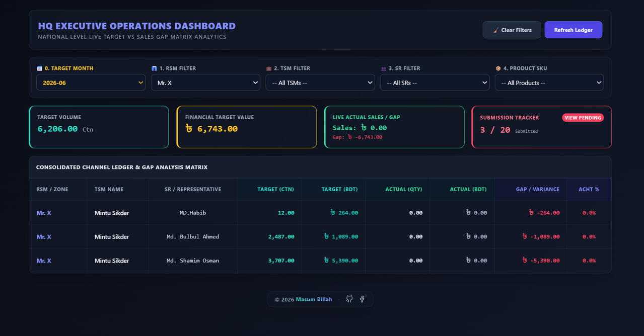Click the SR / Representative column header
The width and height of the screenshot is (644, 336).
coord(193,189)
